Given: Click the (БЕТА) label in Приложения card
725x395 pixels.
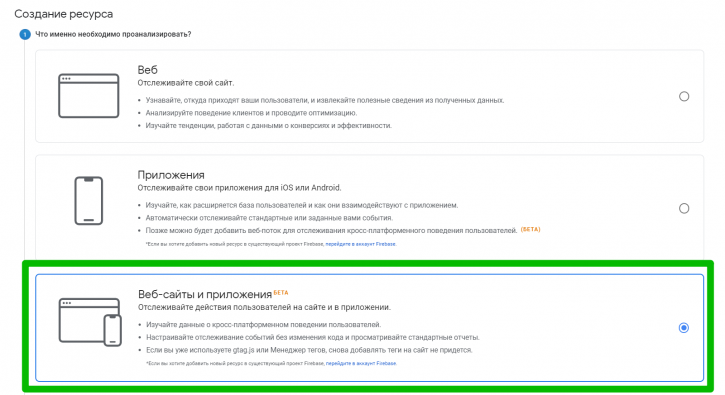Looking at the screenshot, I should click(x=530, y=229).
